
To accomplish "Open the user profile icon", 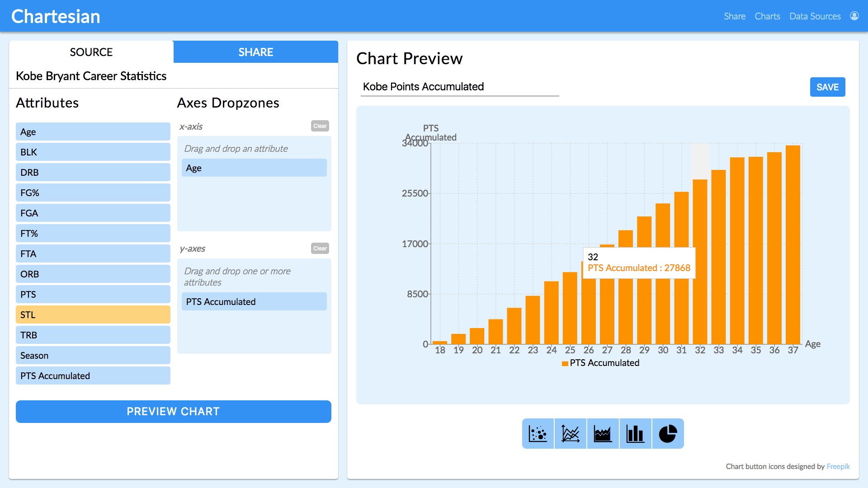I will tap(854, 16).
